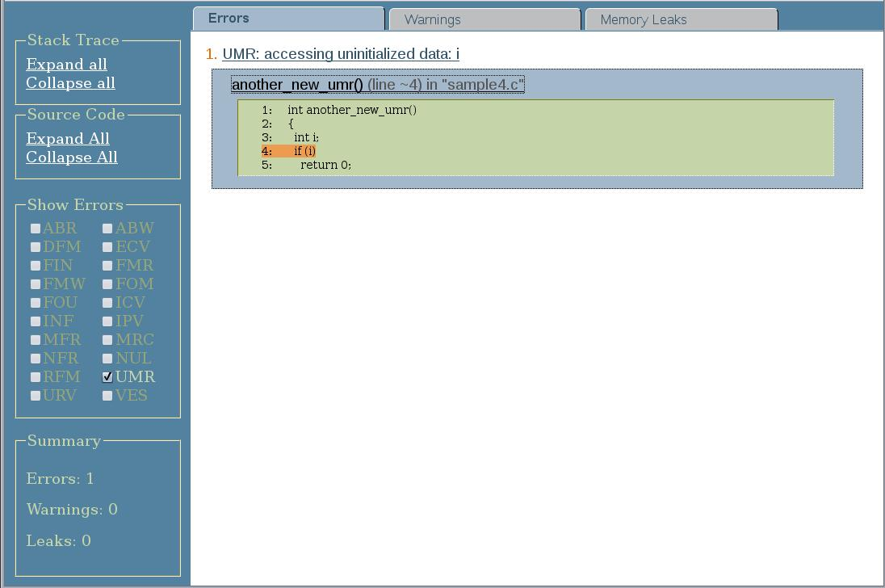Enable the FOM checkbox

(107, 284)
